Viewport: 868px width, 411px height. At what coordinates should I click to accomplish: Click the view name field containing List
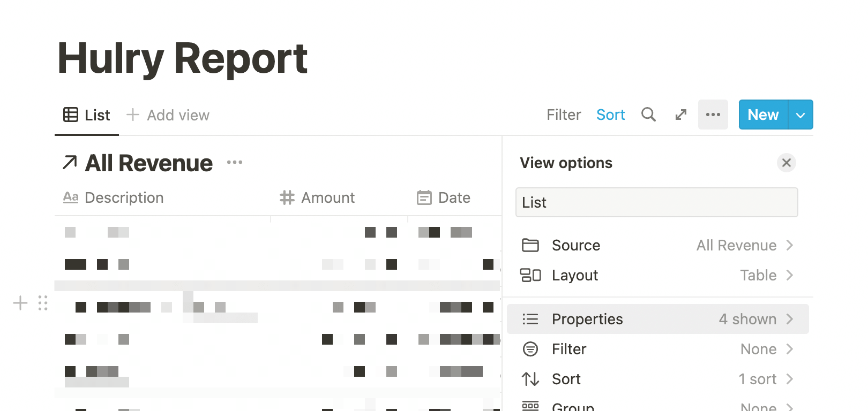tap(656, 202)
